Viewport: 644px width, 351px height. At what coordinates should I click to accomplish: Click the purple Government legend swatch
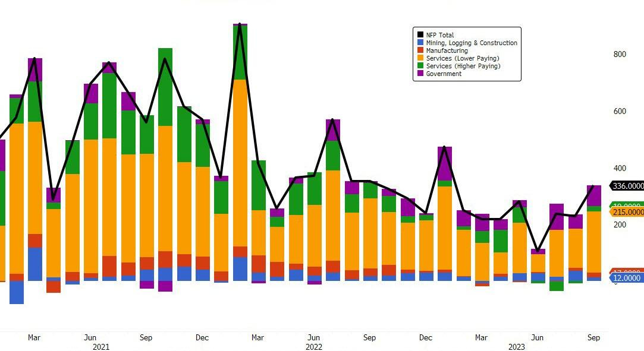pos(420,74)
